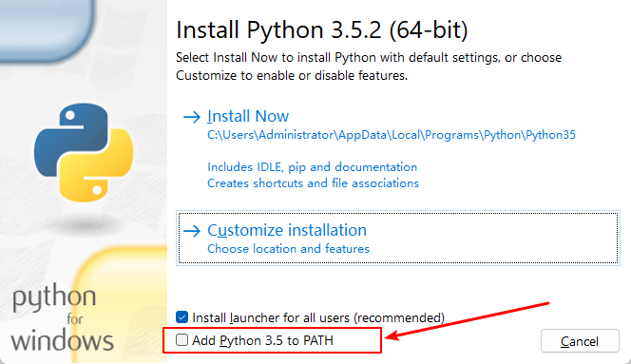This screenshot has width=631, height=364.
Task: Click the arrow icon beside Customize installation
Action: click(x=192, y=231)
